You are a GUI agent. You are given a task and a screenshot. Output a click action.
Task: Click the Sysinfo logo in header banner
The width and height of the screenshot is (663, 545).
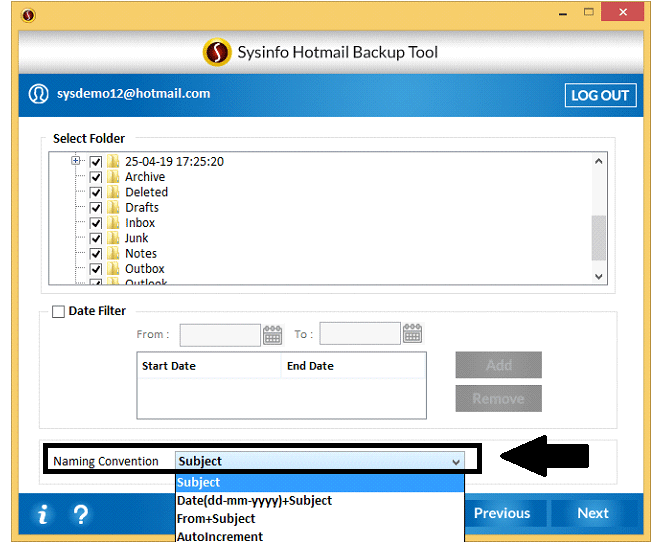coord(217,52)
